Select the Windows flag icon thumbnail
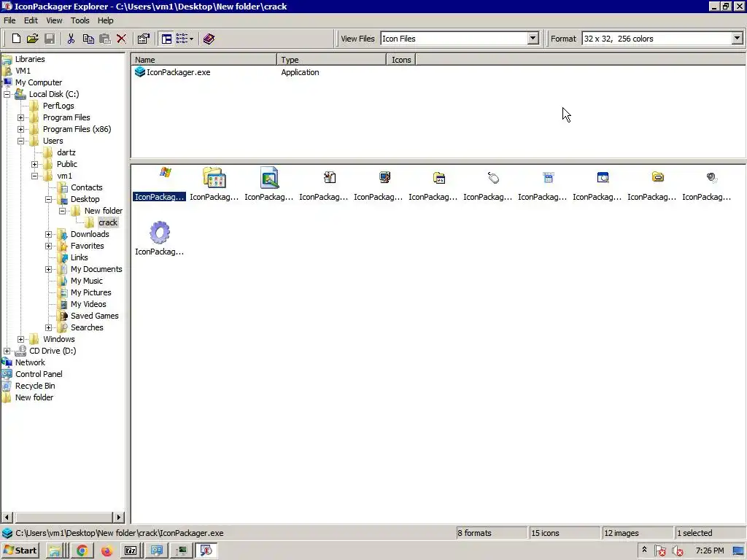 point(166,172)
